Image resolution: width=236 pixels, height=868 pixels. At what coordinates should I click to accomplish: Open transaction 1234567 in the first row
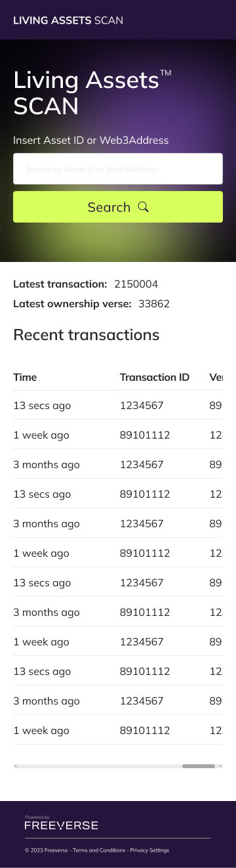(x=142, y=406)
